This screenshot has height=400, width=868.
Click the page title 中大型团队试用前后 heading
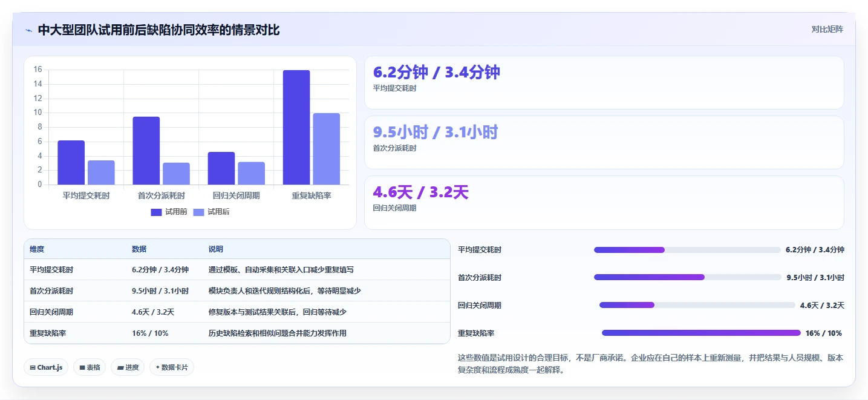click(x=158, y=30)
